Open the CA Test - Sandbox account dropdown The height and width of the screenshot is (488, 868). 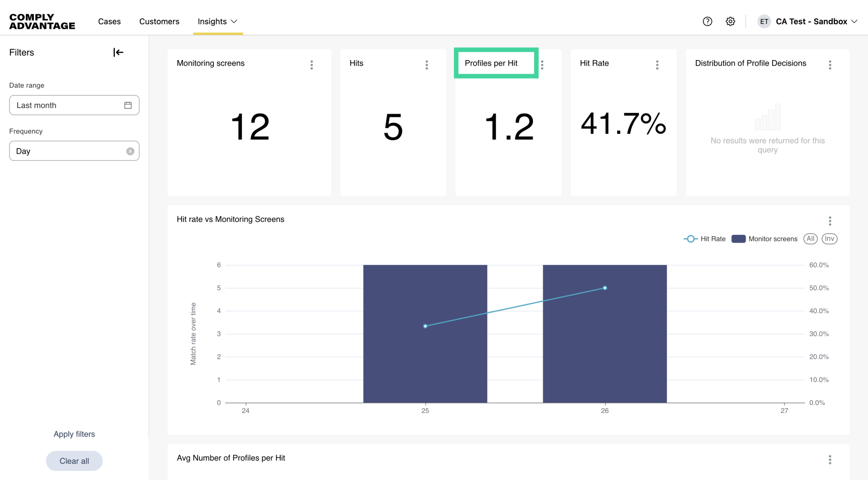pyautogui.click(x=811, y=21)
